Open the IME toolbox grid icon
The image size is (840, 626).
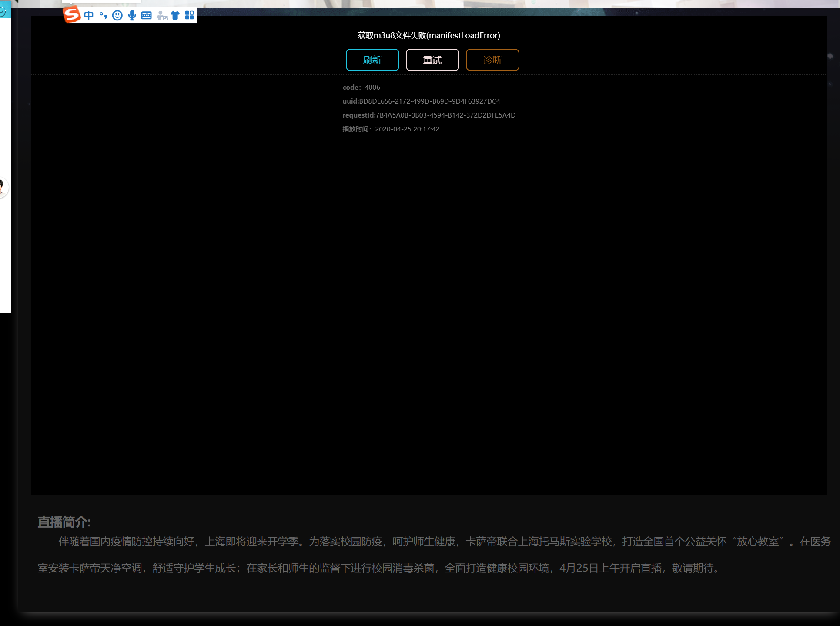pos(189,16)
